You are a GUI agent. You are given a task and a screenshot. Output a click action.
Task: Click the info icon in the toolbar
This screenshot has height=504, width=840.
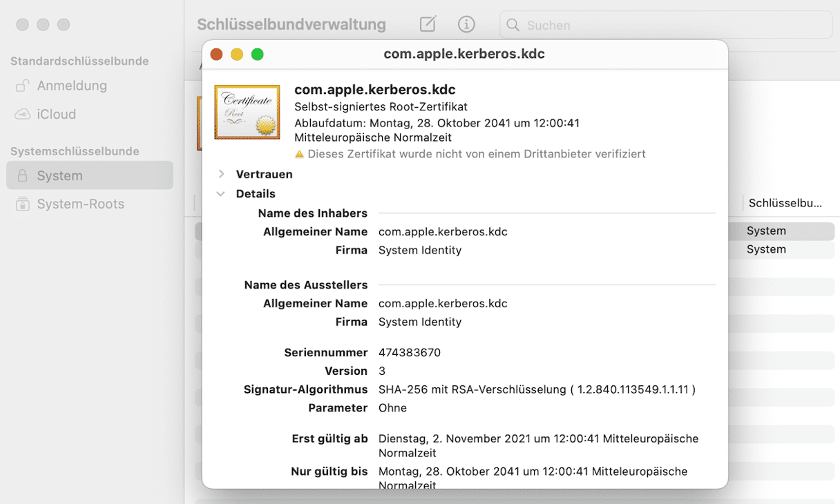[x=466, y=24]
